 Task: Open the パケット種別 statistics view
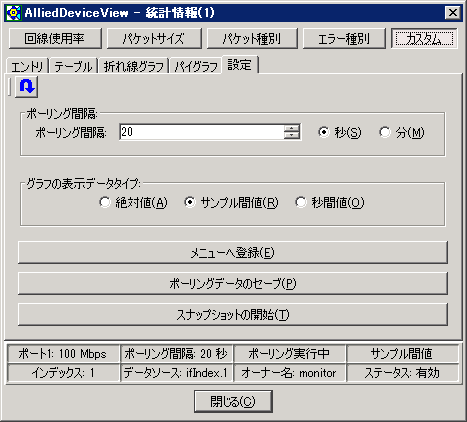pyautogui.click(x=252, y=39)
